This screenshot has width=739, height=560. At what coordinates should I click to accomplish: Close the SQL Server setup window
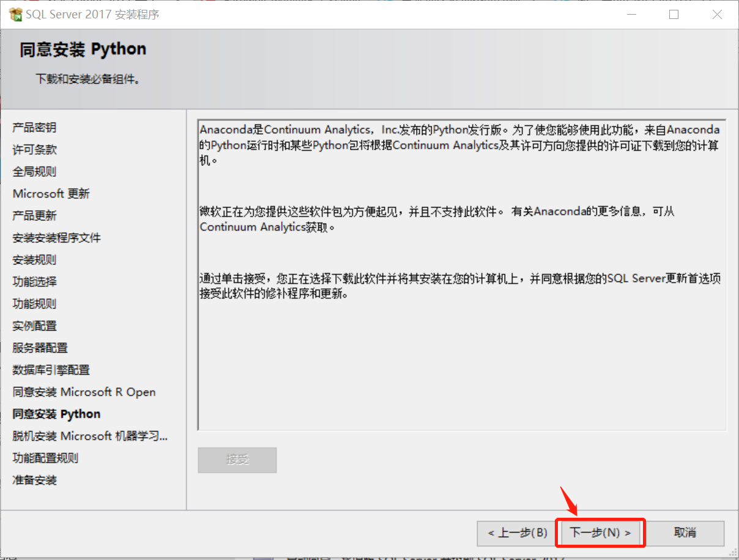tap(717, 14)
